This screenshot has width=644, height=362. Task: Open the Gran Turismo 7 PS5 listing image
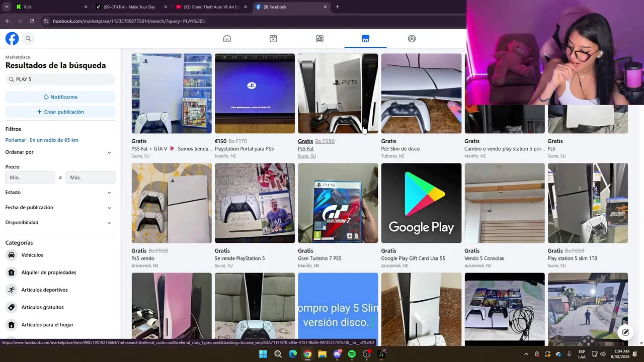(338, 203)
